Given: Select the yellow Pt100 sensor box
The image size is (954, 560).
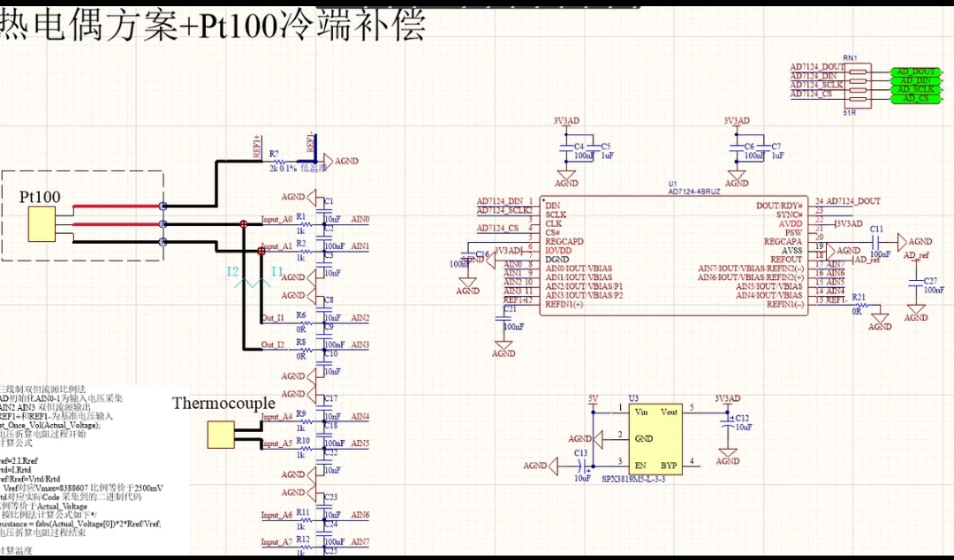Looking at the screenshot, I should (42, 224).
